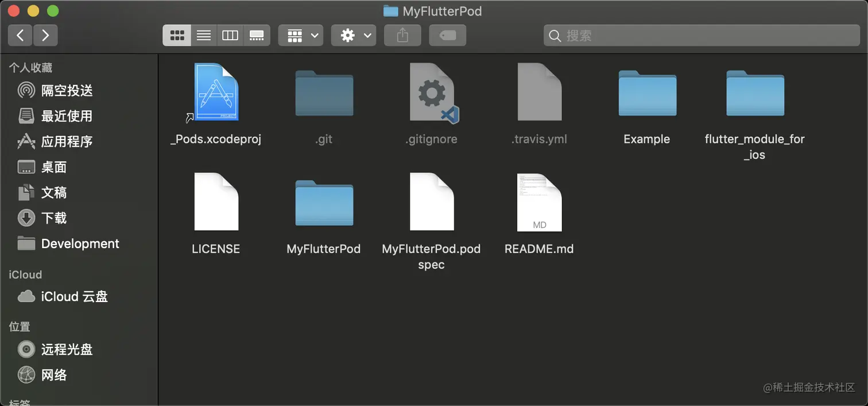The height and width of the screenshot is (406, 868).
Task: Select the MyFlutterPod.podspec file icon
Action: tap(432, 202)
